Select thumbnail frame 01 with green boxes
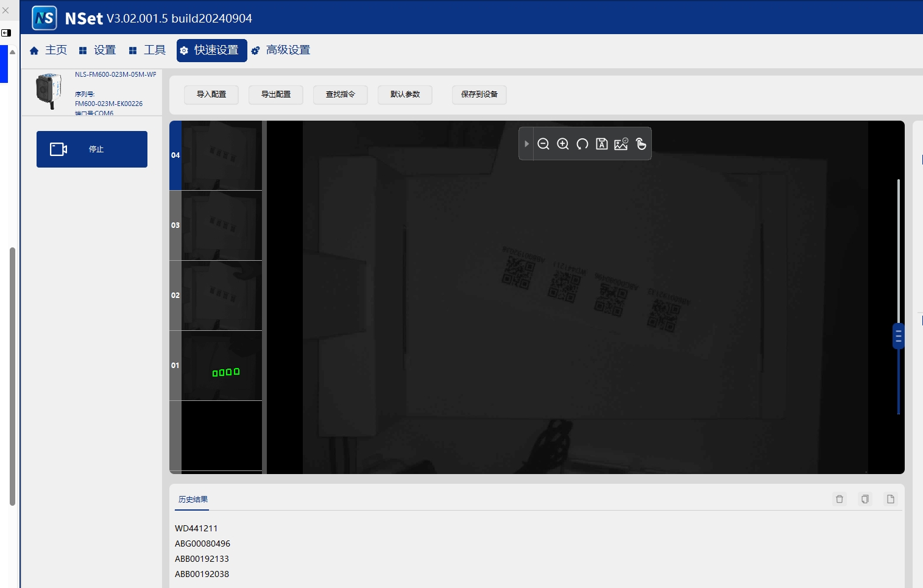923x588 pixels. pyautogui.click(x=216, y=366)
